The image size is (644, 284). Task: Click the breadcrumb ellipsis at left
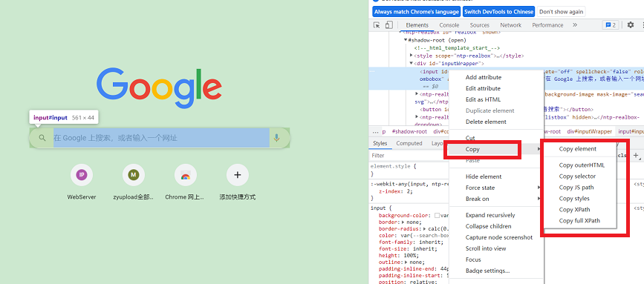pos(375,131)
